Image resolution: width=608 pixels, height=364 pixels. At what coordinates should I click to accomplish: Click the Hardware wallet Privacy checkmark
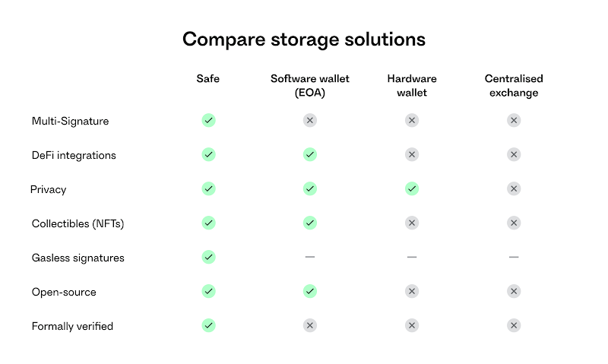[412, 188]
